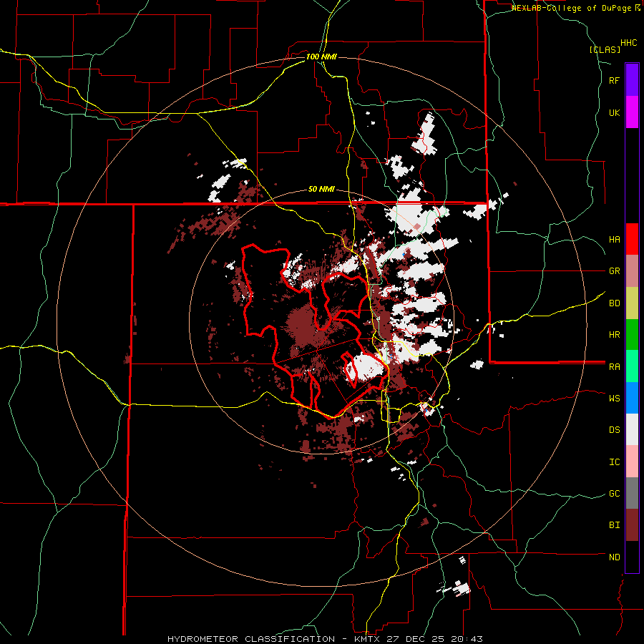Click the RA legend label

(x=615, y=367)
